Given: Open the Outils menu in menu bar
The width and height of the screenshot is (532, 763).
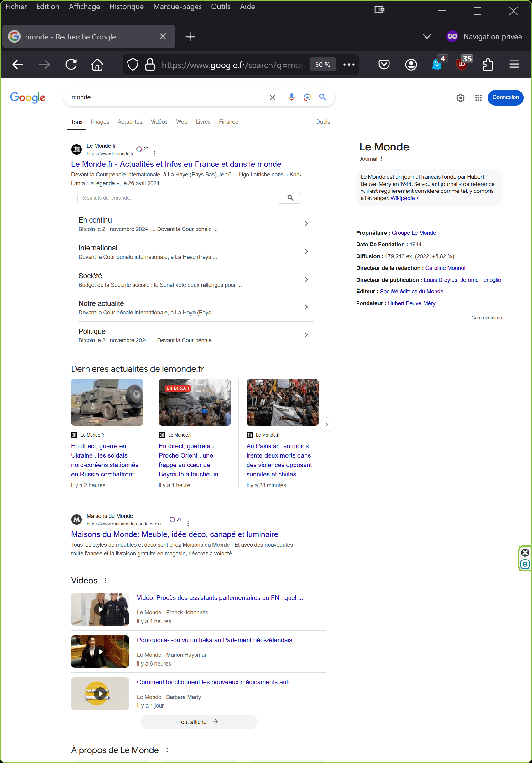Looking at the screenshot, I should pyautogui.click(x=221, y=7).
